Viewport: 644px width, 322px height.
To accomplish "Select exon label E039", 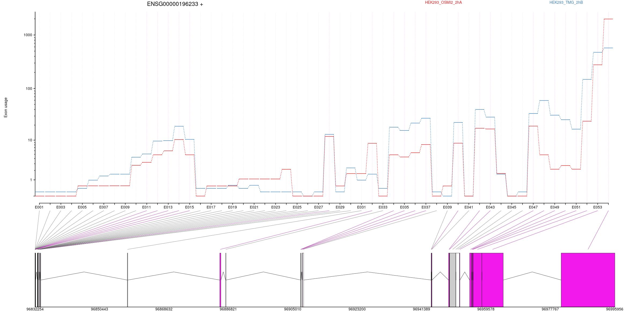I will click(447, 207).
